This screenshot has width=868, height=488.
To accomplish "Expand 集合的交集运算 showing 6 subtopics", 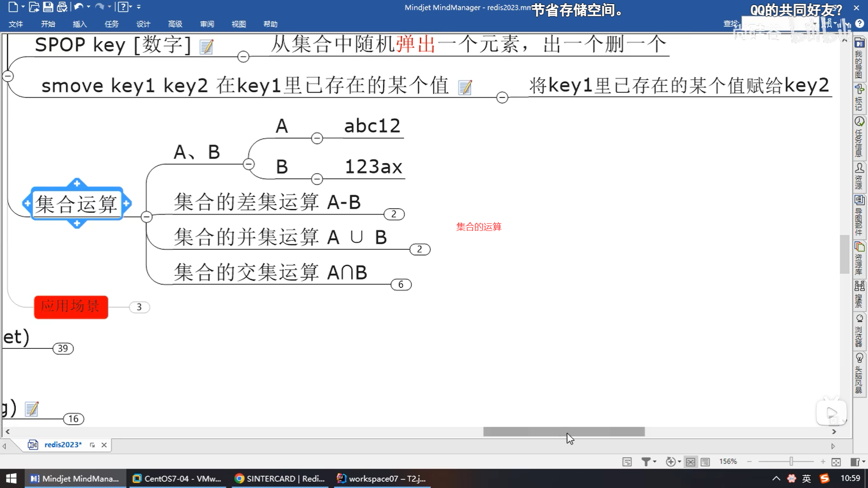I will click(x=401, y=285).
